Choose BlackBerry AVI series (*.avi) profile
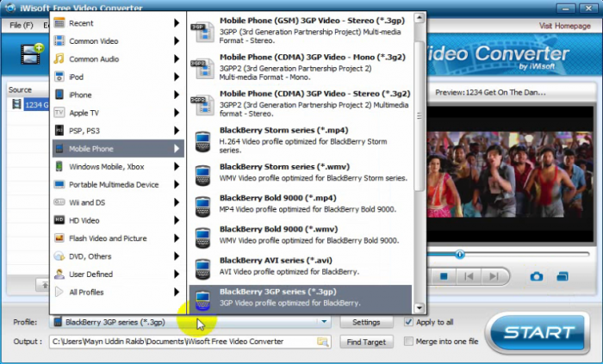 pyautogui.click(x=301, y=267)
